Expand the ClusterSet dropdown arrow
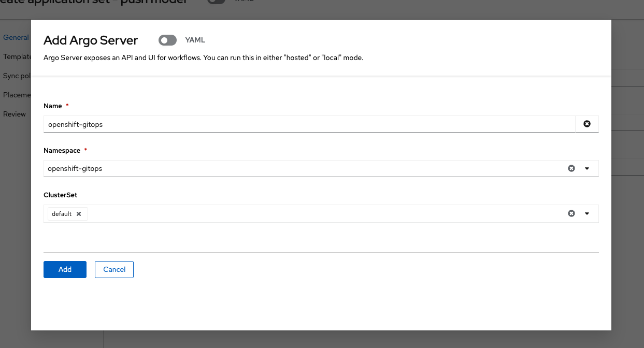 [587, 213]
